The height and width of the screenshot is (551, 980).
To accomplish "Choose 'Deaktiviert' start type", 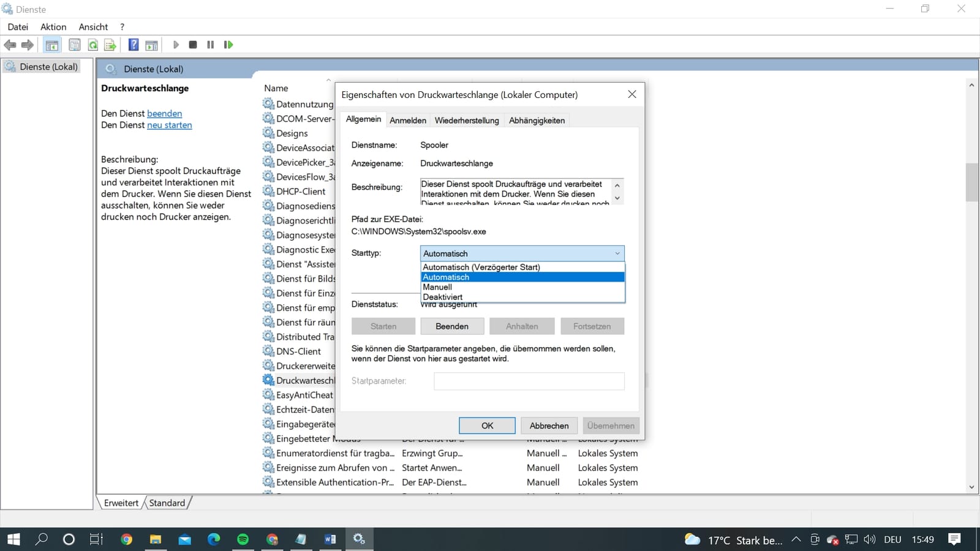I will (x=523, y=297).
